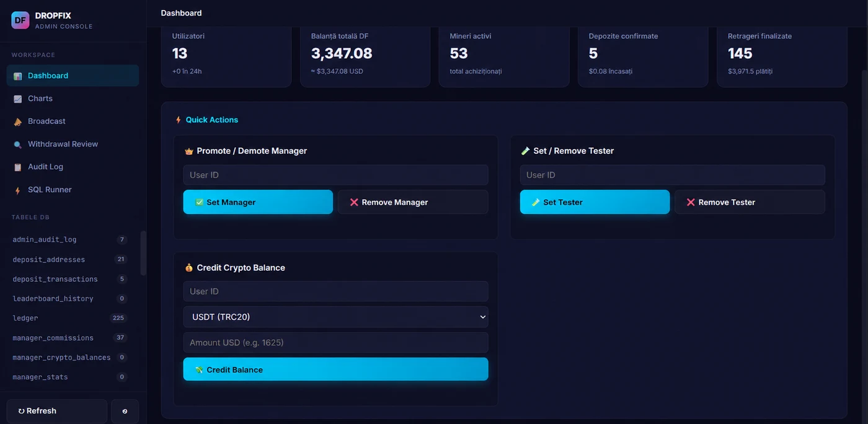The height and width of the screenshot is (424, 868).
Task: Click the small icon button beside Refresh
Action: pos(125,411)
